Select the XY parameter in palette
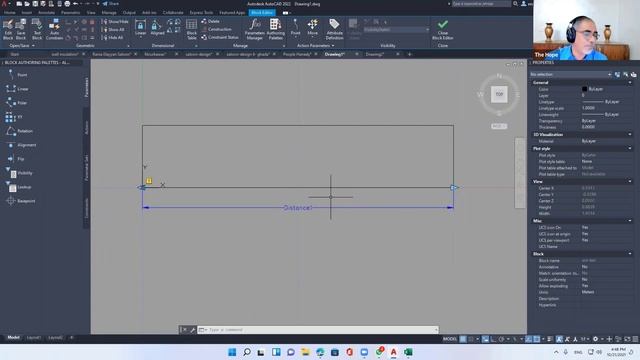Viewport: 640px width, 360px height. tap(14, 117)
